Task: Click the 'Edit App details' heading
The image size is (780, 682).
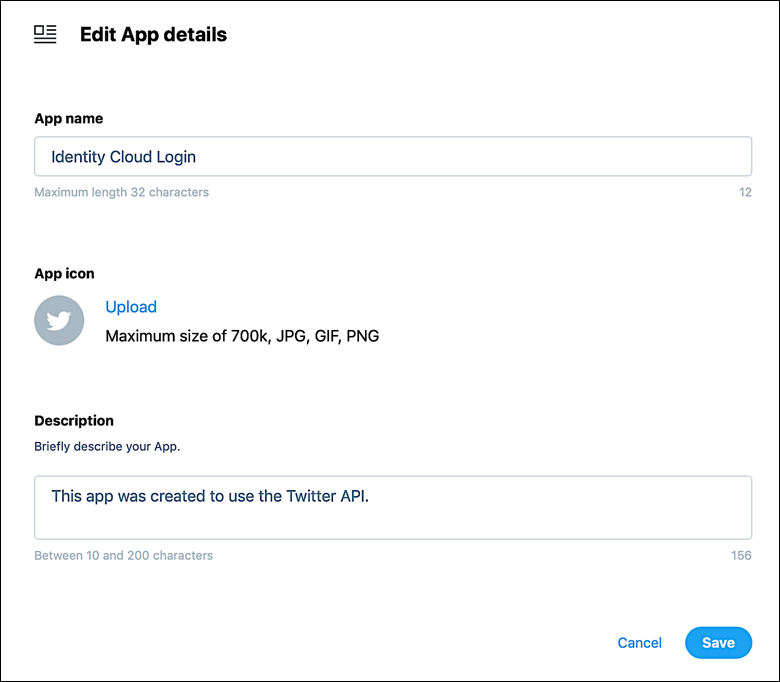Action: coord(153,35)
